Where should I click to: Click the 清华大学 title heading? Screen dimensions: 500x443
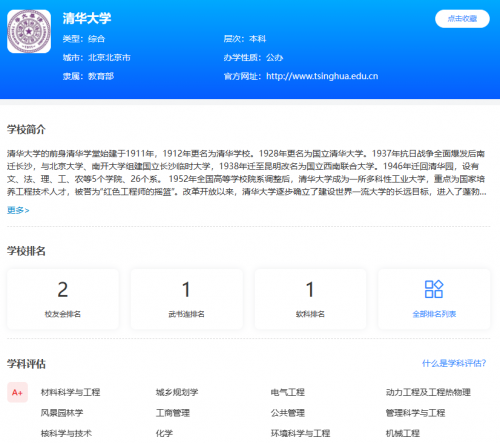point(87,18)
